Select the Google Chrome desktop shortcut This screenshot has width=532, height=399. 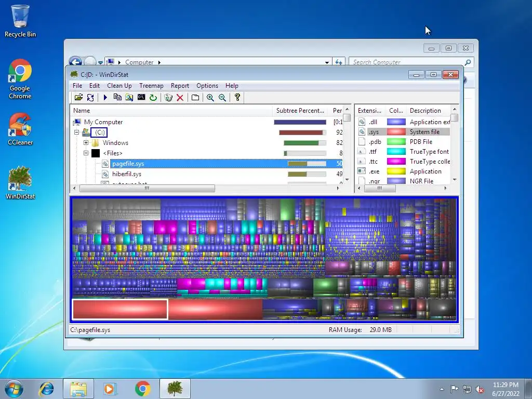click(20, 79)
